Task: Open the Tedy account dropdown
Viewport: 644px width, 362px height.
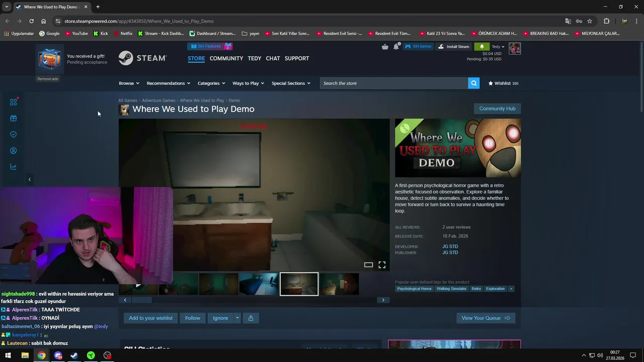Action: click(498, 47)
